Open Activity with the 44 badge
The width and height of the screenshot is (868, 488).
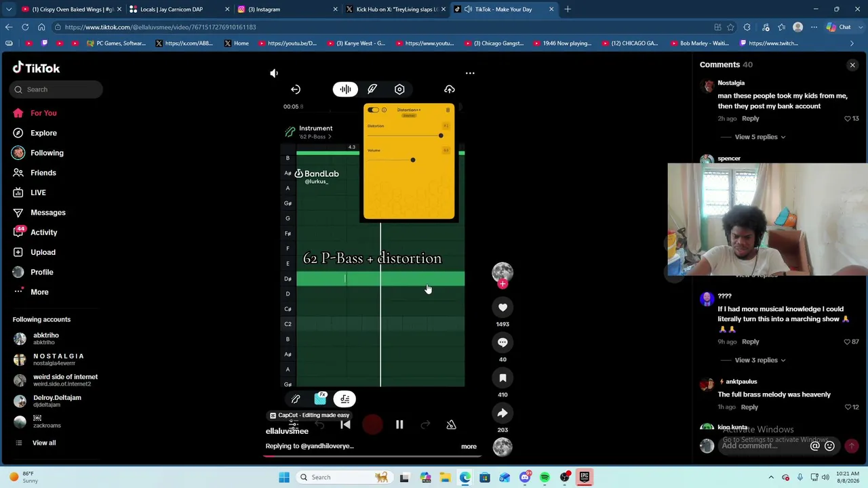point(43,232)
